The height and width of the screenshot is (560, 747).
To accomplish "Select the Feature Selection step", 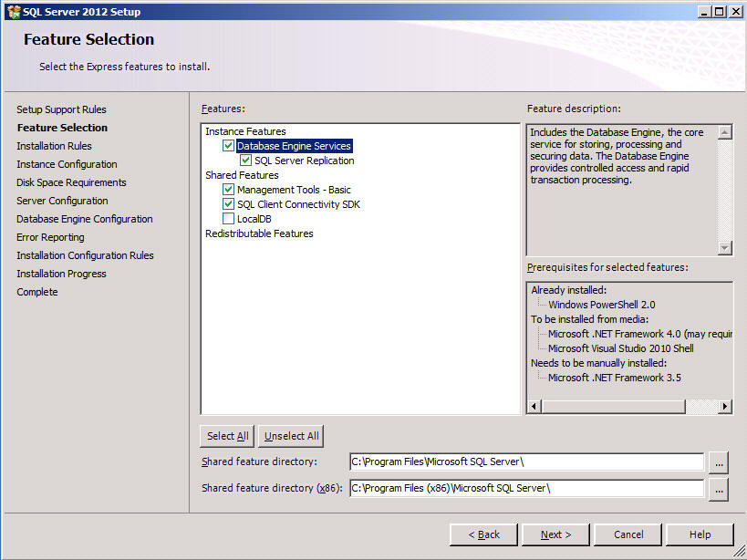I will (62, 128).
